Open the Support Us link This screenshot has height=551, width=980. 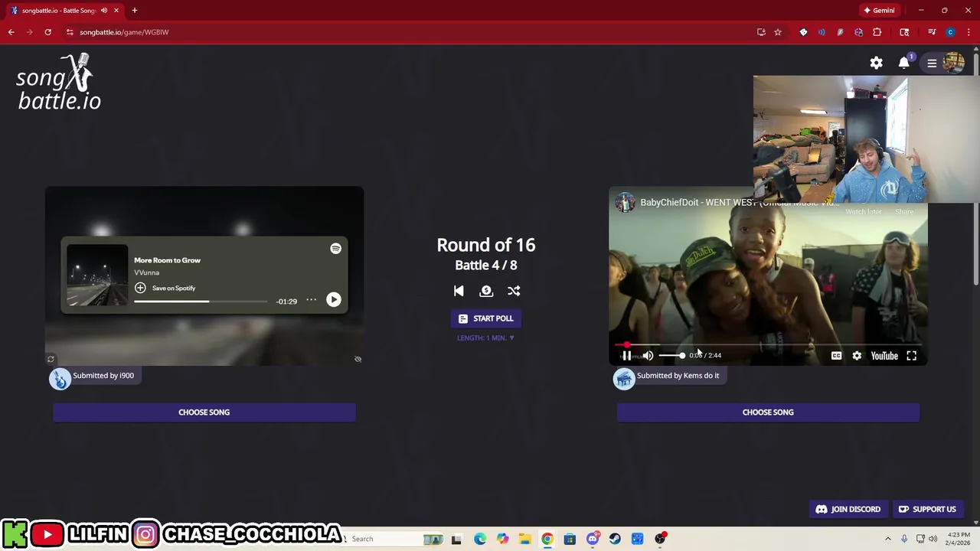(x=927, y=509)
